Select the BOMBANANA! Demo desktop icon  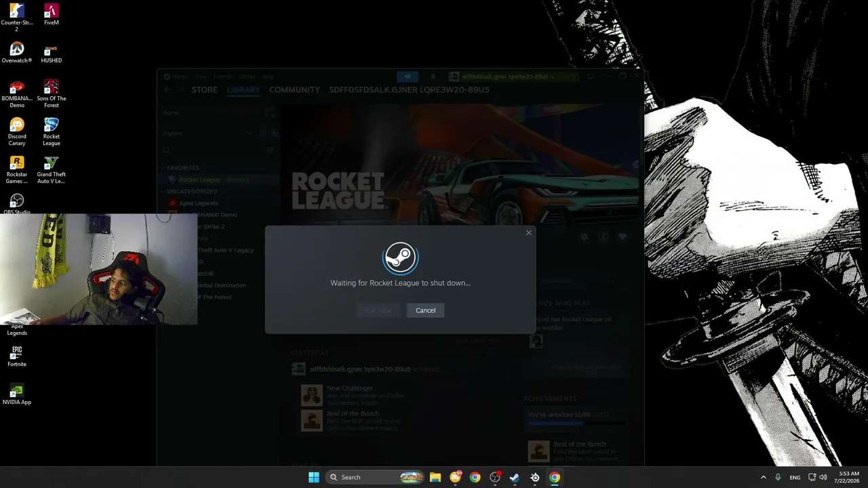click(x=17, y=94)
